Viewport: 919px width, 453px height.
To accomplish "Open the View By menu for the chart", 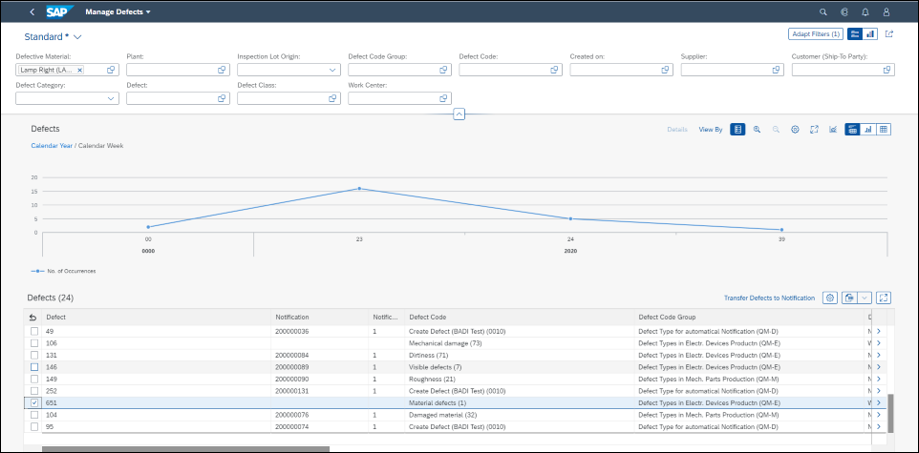I will click(710, 130).
